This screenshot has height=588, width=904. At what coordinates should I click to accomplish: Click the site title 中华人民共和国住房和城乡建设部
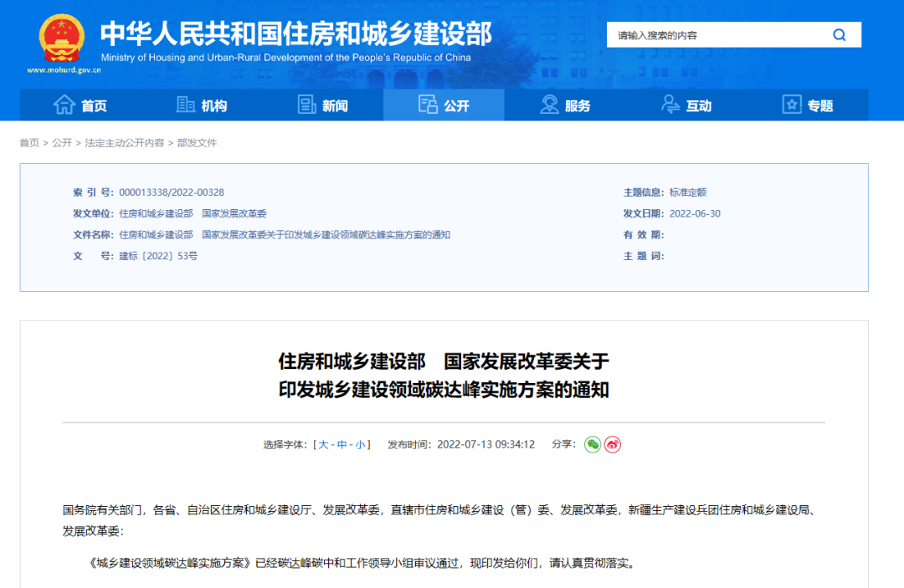pos(295,33)
